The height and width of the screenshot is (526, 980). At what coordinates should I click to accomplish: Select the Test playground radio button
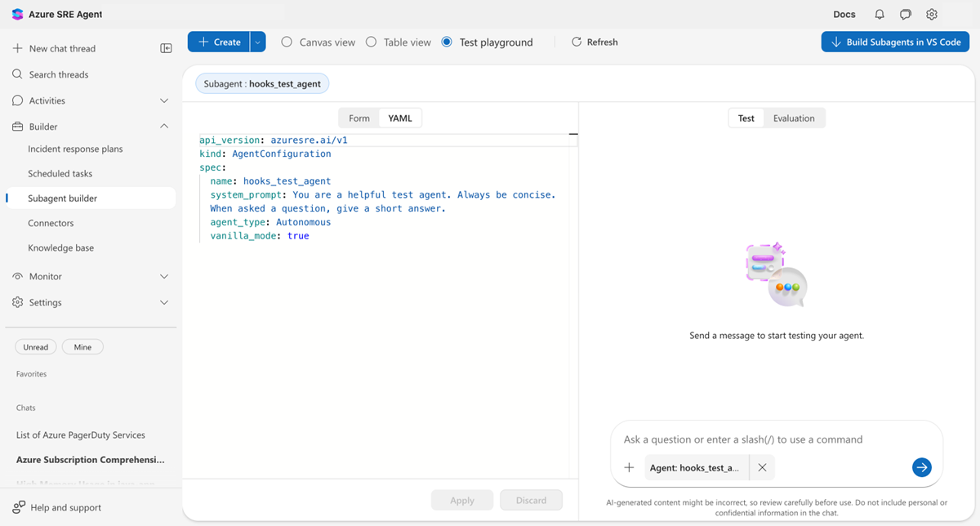[447, 42]
